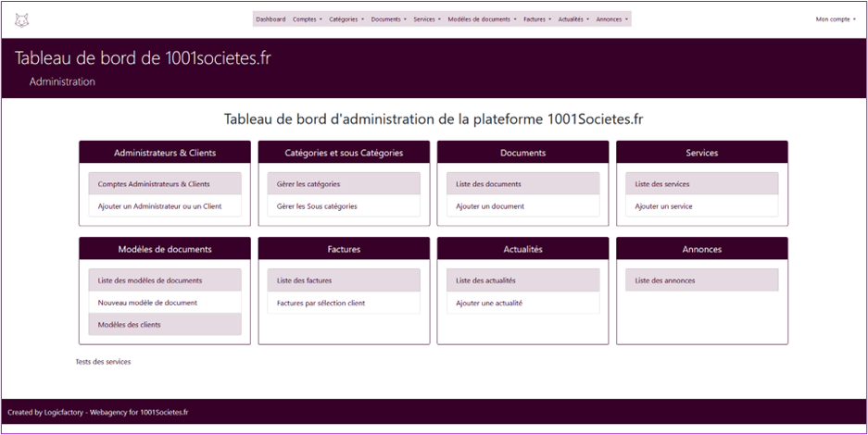Expand Modèles de documents navbar dropdown

pos(482,19)
